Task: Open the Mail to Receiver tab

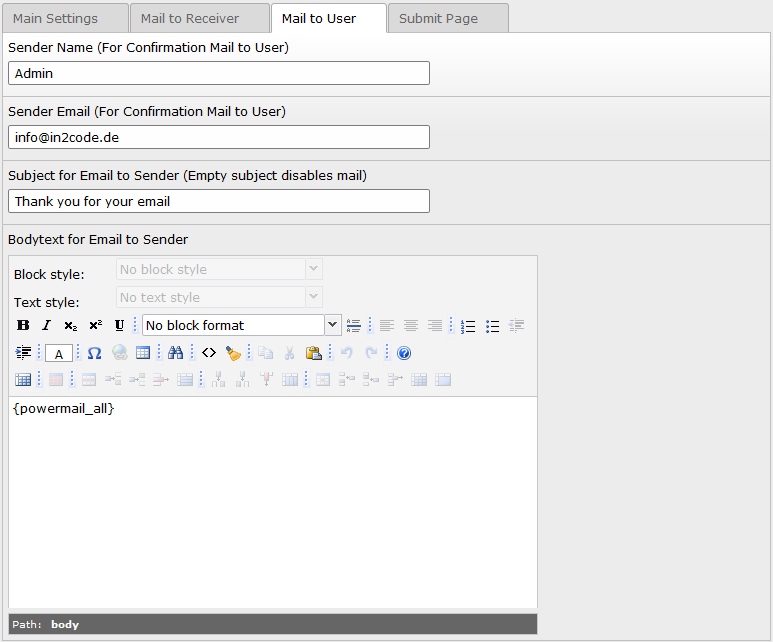Action: (x=189, y=18)
